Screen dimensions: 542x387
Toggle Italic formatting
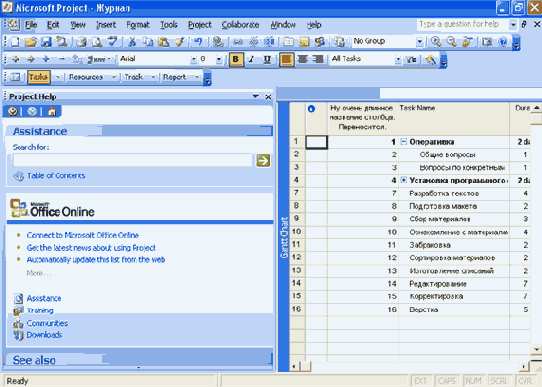pos(252,59)
